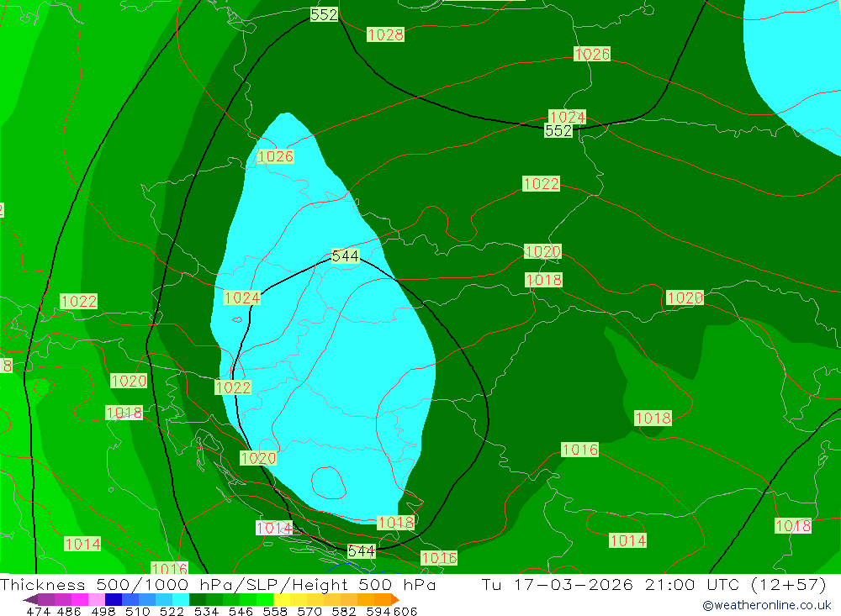Click the 606 value under the legend
The width and height of the screenshot is (841, 616).
tap(405, 612)
